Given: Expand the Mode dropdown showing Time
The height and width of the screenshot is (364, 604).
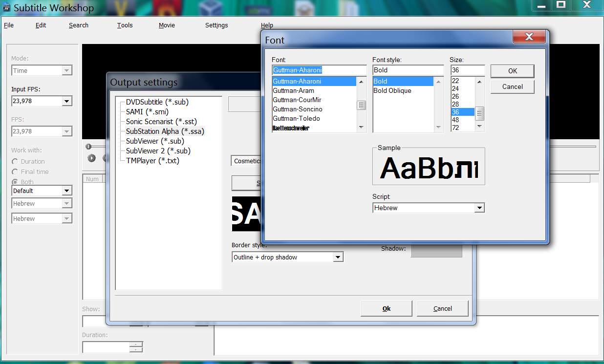Looking at the screenshot, I should click(67, 70).
